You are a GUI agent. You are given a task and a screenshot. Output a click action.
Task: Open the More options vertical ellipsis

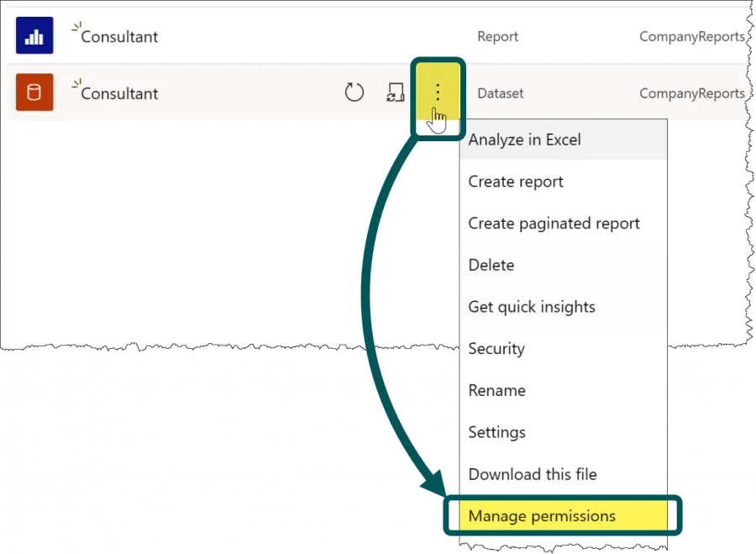437,92
